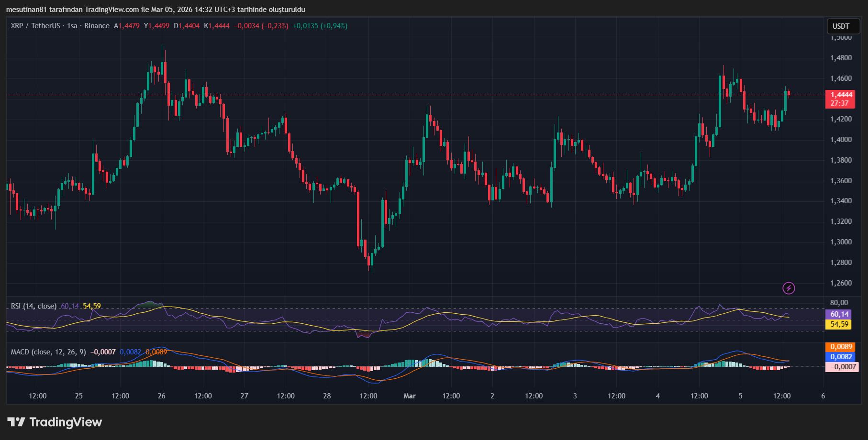Change the chart interval from 1sa

click(73, 26)
